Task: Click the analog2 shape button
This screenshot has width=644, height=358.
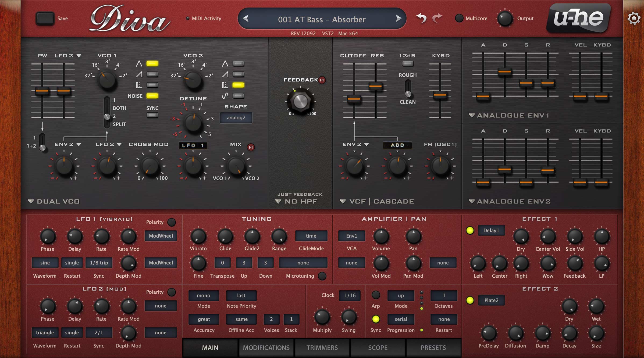Action: click(236, 117)
